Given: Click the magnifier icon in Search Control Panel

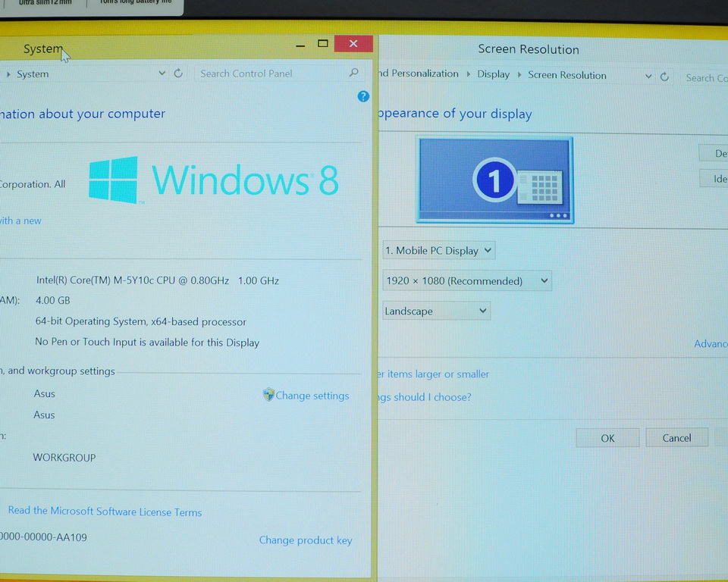Looking at the screenshot, I should click(x=354, y=73).
